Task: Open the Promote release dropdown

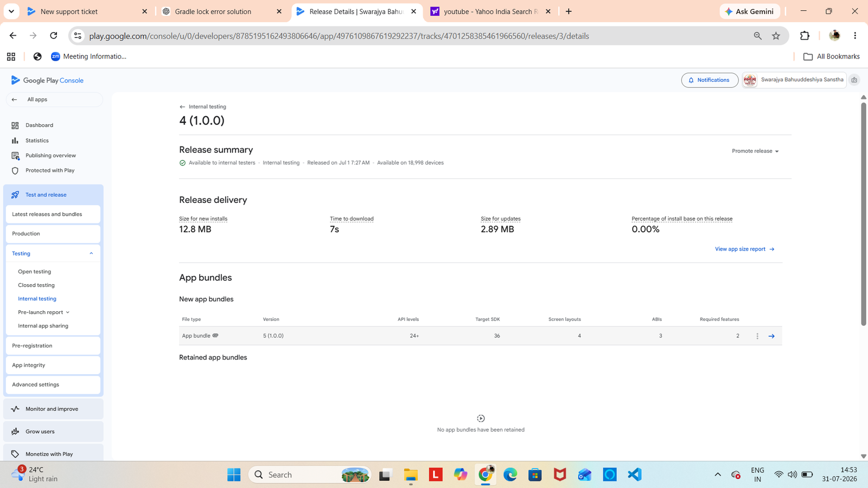Action: point(755,151)
